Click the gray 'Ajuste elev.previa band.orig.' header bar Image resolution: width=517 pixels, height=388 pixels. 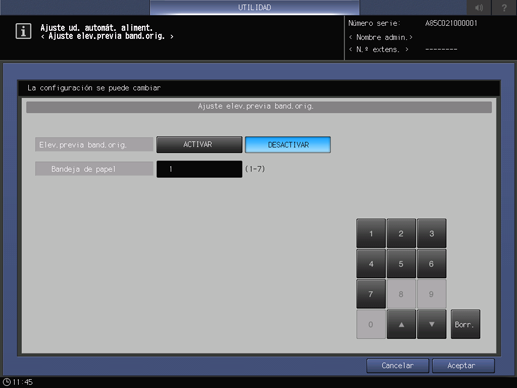click(259, 107)
